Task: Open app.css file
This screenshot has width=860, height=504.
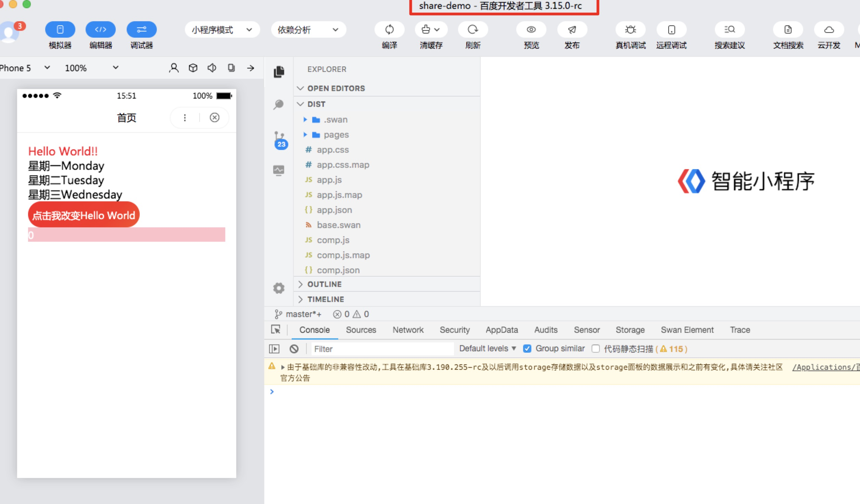Action: tap(387, 150)
